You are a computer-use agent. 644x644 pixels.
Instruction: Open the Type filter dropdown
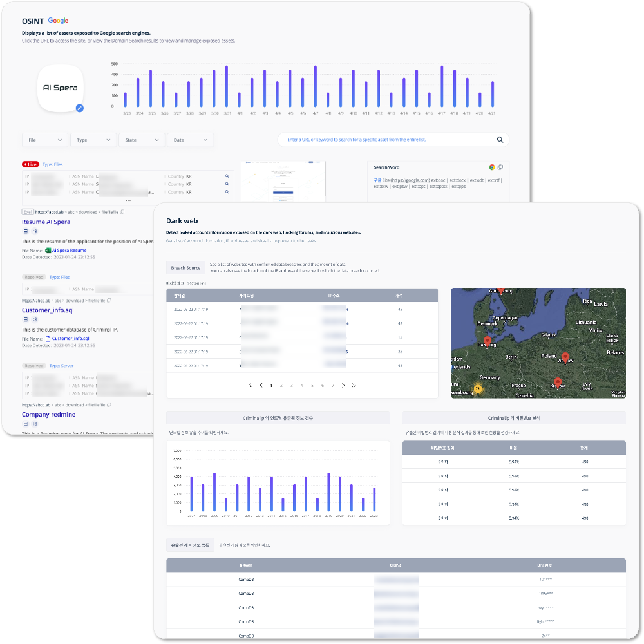click(x=93, y=140)
